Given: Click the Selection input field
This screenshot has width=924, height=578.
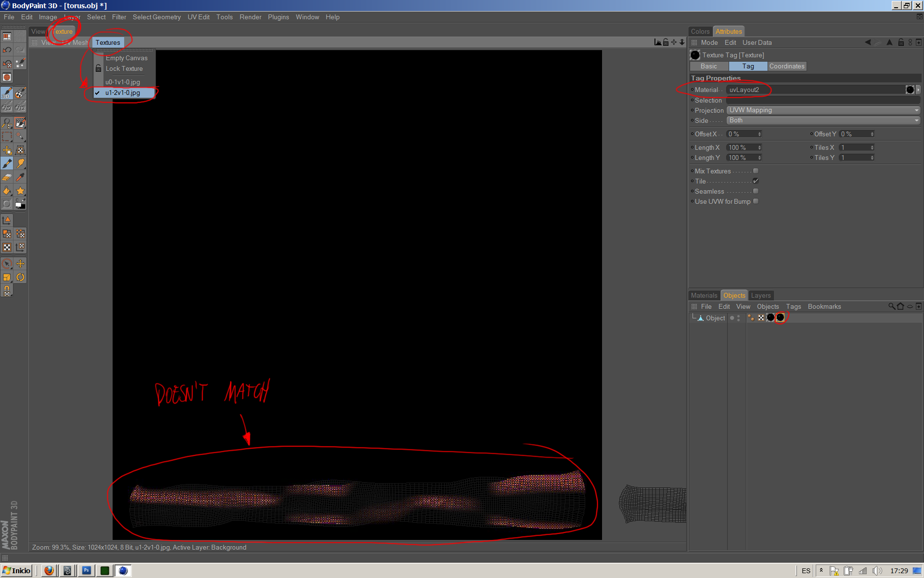Looking at the screenshot, I should [x=823, y=100].
